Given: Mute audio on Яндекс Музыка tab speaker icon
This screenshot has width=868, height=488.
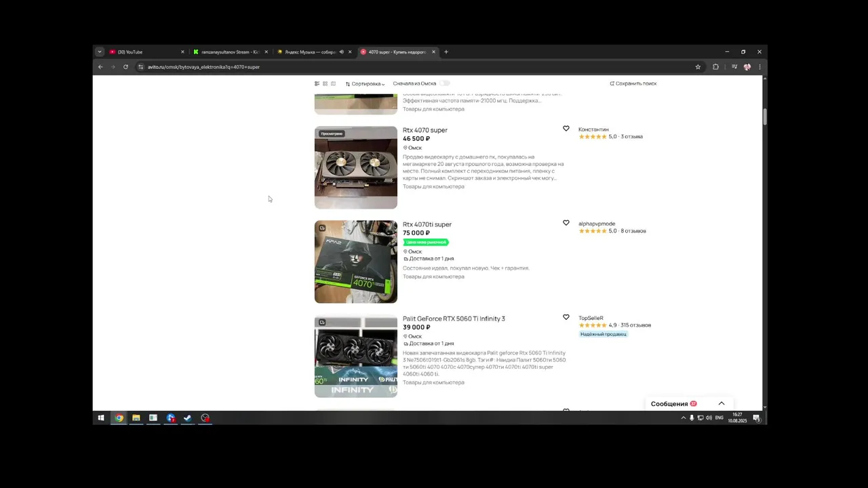Looking at the screenshot, I should pos(341,52).
